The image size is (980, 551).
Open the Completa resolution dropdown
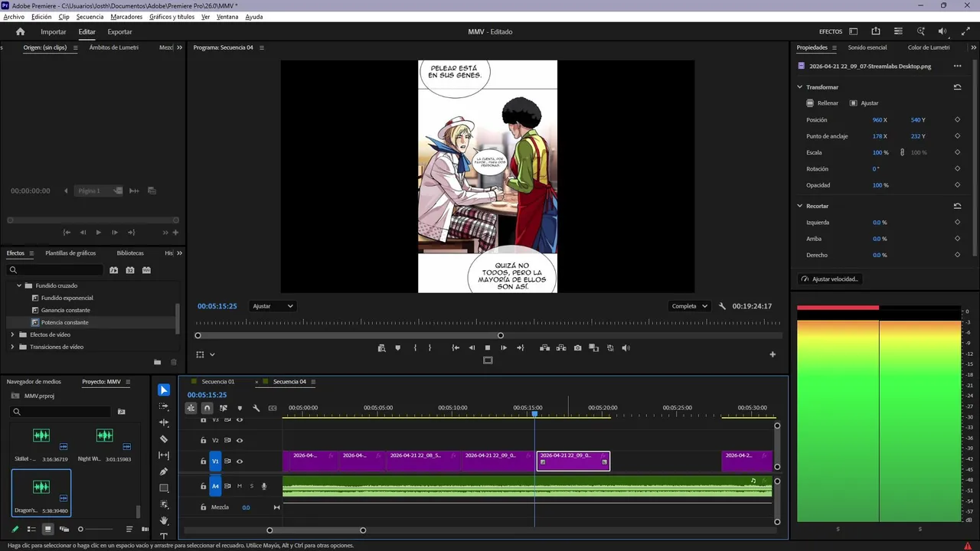(x=689, y=306)
